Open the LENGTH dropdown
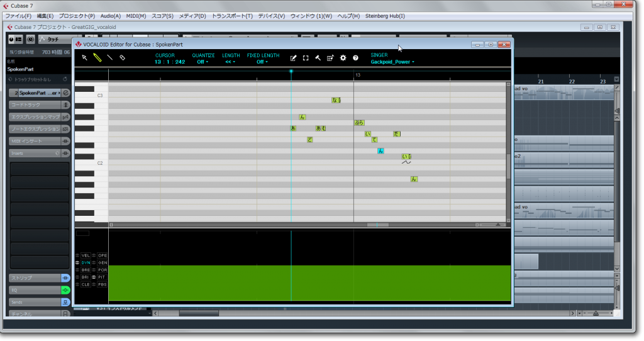The width and height of the screenshot is (644, 341). 230,62
